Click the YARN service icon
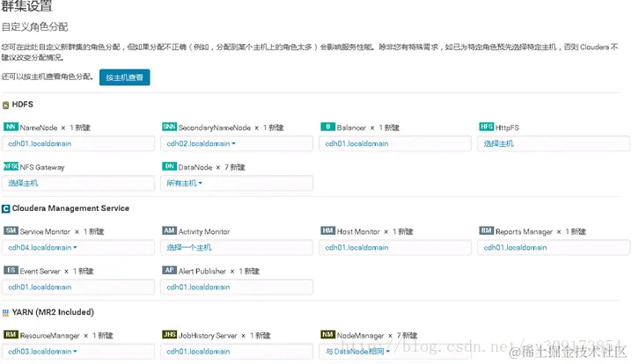The width and height of the screenshot is (632, 364). pos(5,313)
